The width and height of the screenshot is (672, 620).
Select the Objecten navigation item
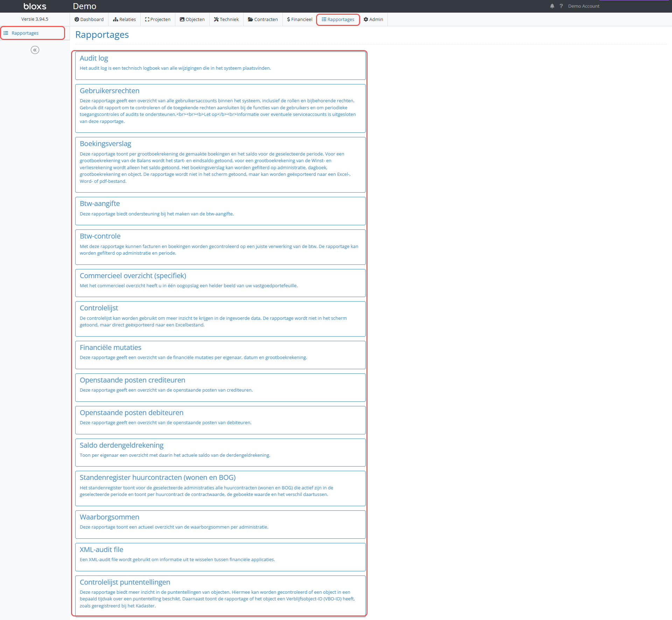(x=192, y=19)
